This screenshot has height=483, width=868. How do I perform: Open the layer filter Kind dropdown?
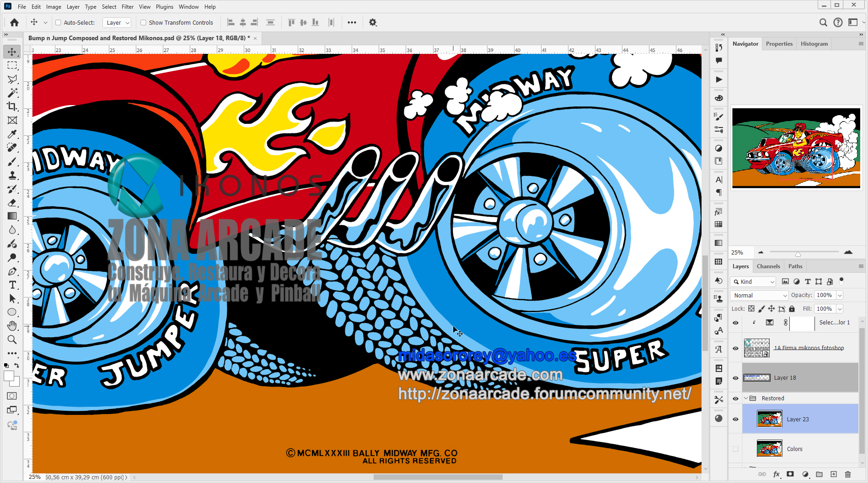(753, 281)
